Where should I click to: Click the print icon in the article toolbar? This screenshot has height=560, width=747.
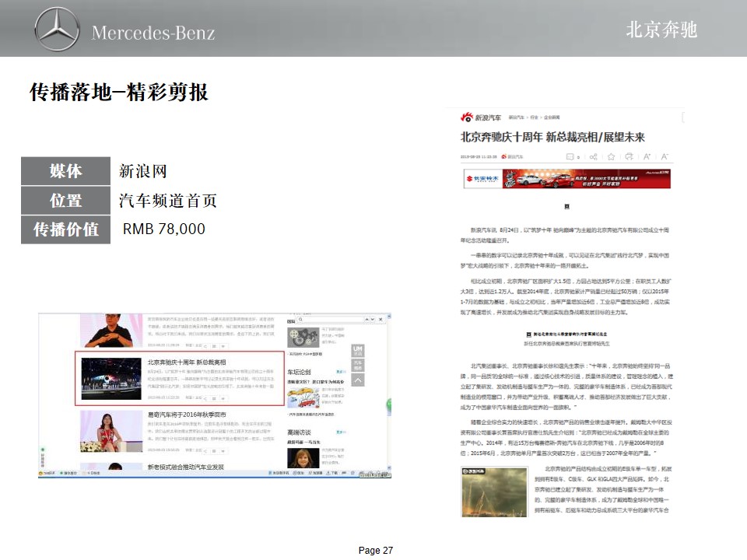[630, 156]
